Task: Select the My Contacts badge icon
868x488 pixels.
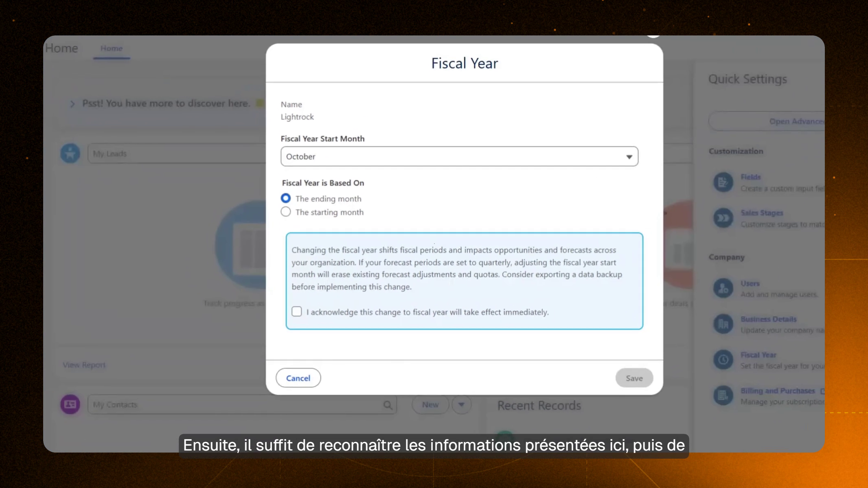Action: tap(70, 404)
